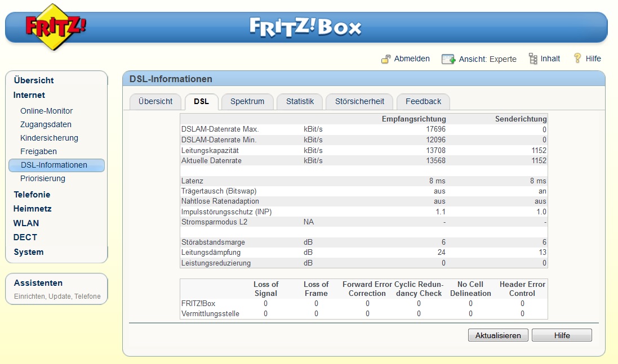
Task: Select the DSL tab
Action: pos(202,101)
